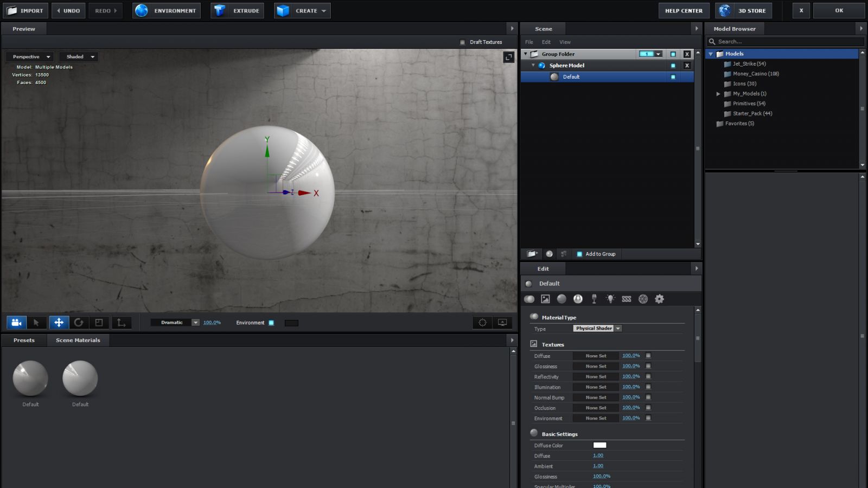Expand the My_Models folder
Image resolution: width=868 pixels, height=488 pixels.
[718, 93]
